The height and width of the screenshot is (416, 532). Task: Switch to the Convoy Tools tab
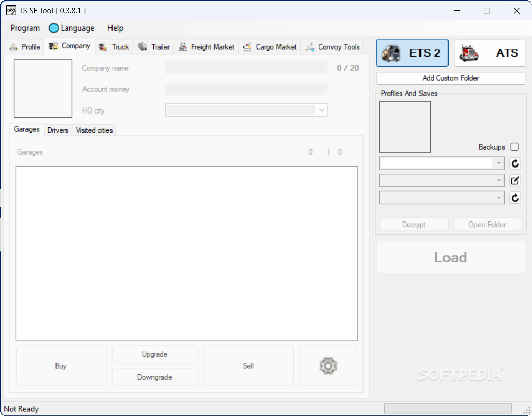tap(332, 47)
